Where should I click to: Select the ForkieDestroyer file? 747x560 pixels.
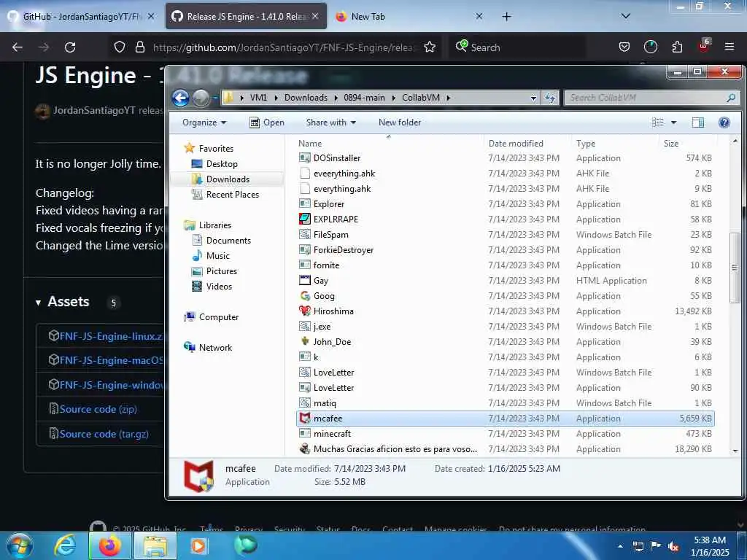click(344, 250)
